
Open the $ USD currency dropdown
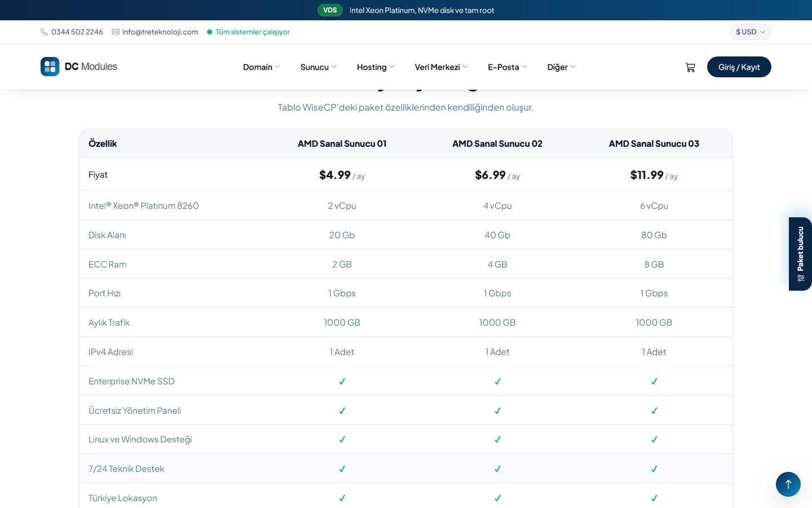[750, 32]
